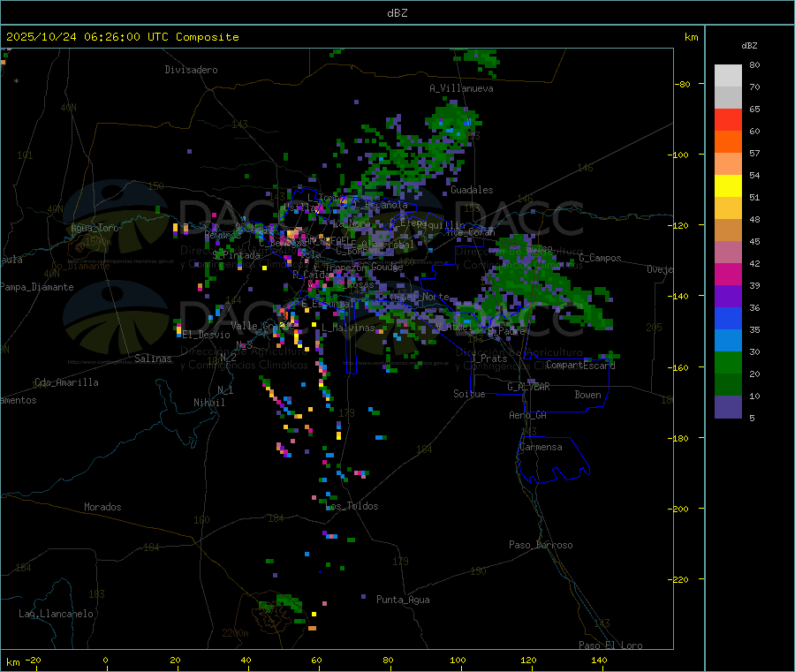This screenshot has height=672, width=795.
Task: Click the Soitue place label
Action: click(x=469, y=394)
